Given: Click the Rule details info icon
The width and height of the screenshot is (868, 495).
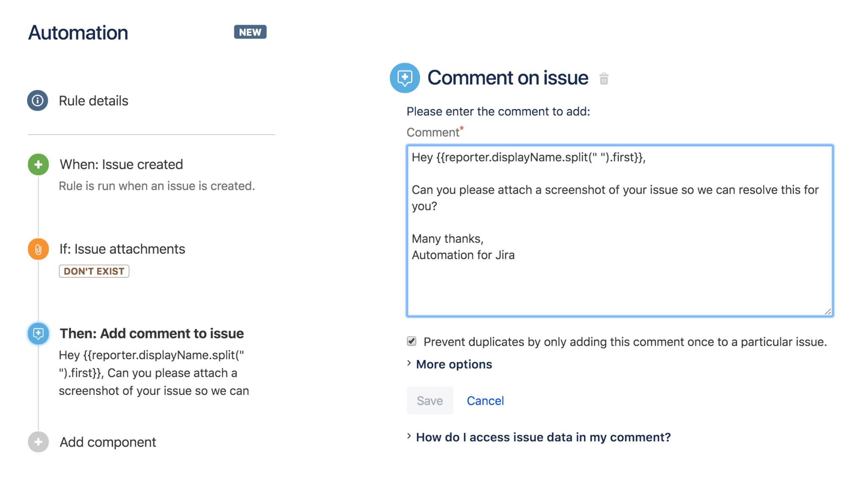Looking at the screenshot, I should pos(38,101).
